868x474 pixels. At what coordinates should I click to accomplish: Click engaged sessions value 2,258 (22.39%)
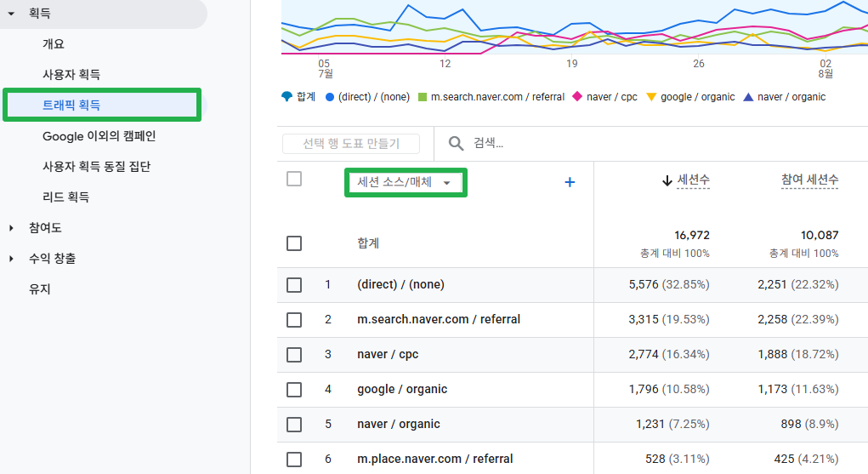(x=797, y=319)
